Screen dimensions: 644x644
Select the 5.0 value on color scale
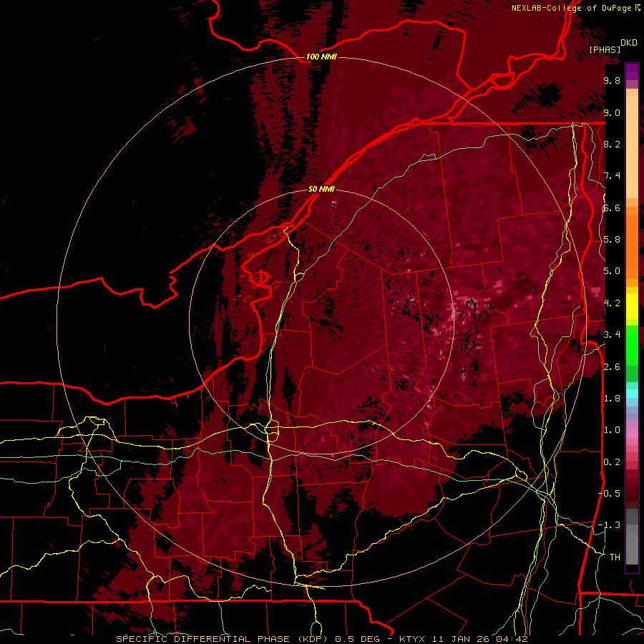pyautogui.click(x=612, y=271)
